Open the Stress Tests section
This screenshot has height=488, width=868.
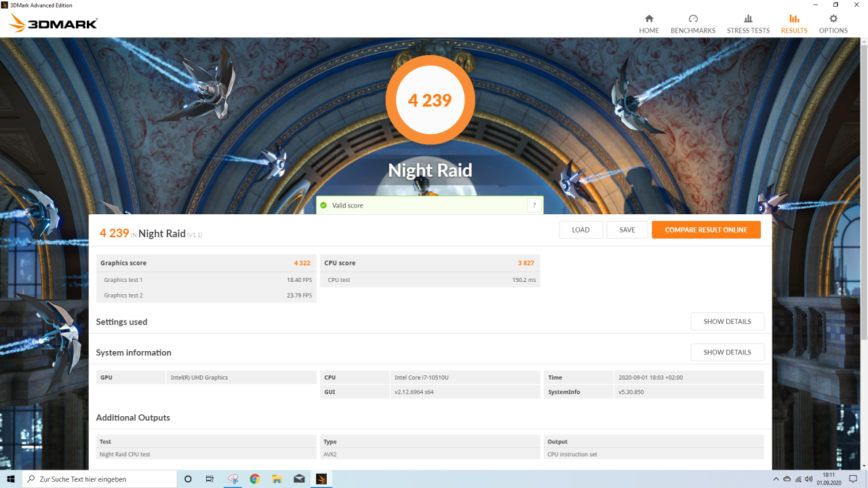748,24
